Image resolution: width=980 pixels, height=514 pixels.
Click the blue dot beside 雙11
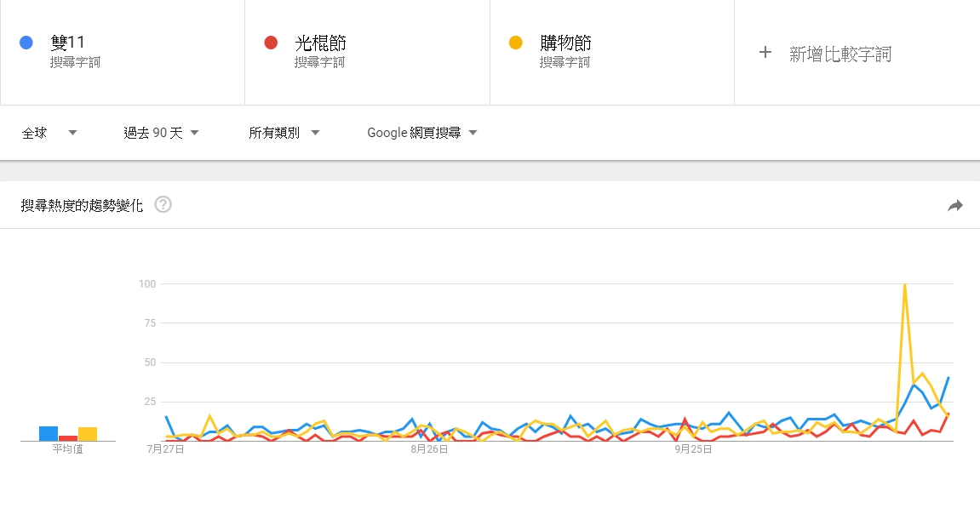pyautogui.click(x=26, y=43)
